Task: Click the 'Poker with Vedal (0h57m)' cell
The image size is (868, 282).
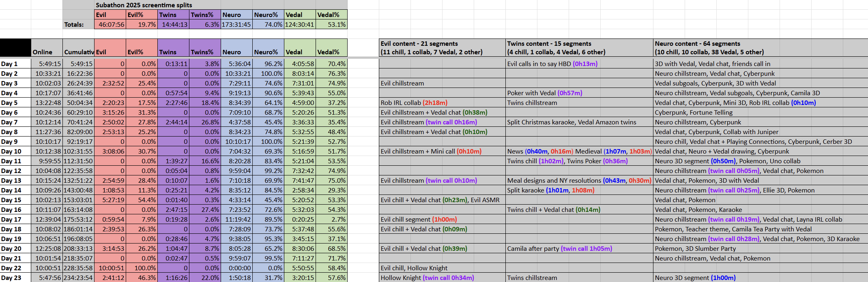Action: tap(579, 93)
